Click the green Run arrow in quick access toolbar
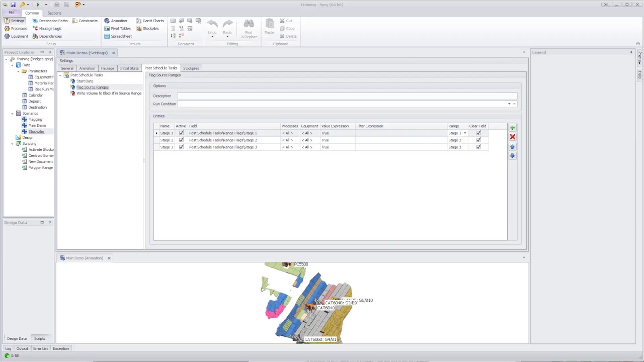Image resolution: width=644 pixels, height=362 pixels. 38,5
